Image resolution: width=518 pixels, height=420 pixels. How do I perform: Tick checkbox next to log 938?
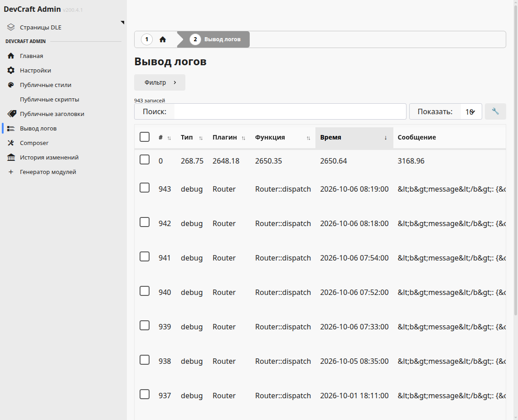[145, 360]
